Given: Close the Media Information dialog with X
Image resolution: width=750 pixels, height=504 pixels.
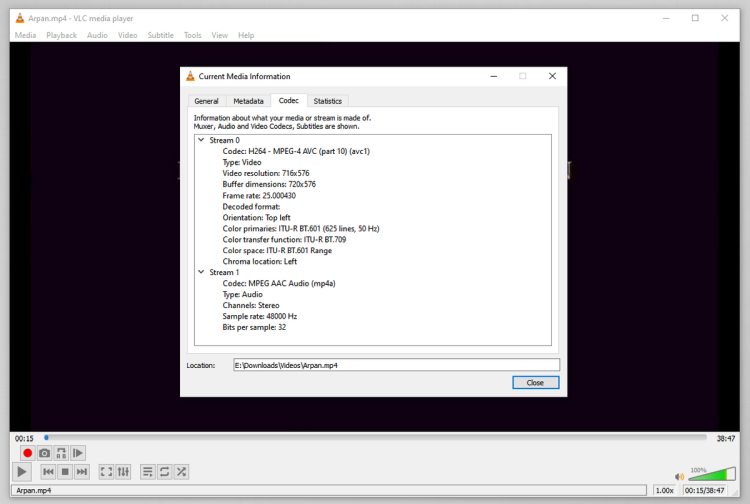Looking at the screenshot, I should pyautogui.click(x=552, y=76).
